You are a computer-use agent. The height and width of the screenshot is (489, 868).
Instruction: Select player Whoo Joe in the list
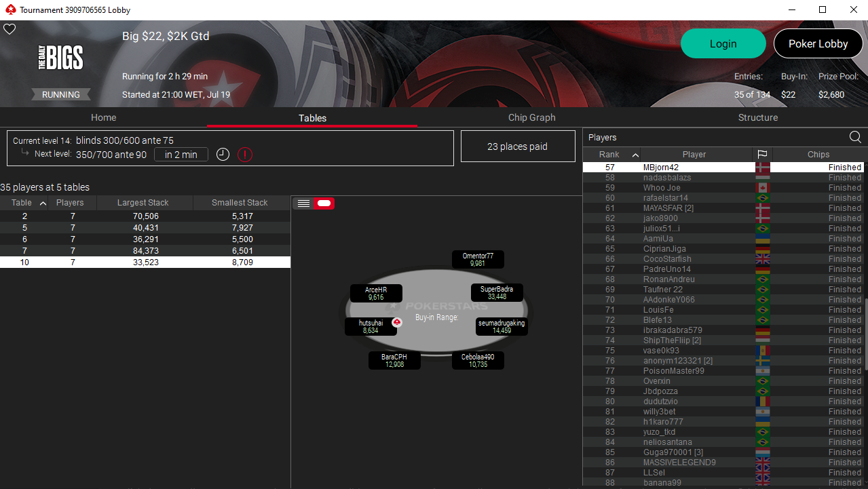[x=723, y=188]
